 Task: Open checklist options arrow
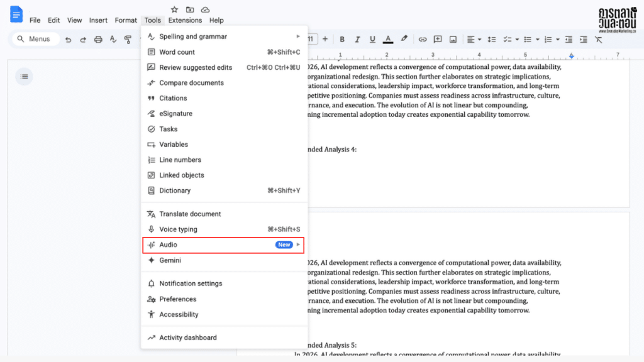(x=517, y=40)
